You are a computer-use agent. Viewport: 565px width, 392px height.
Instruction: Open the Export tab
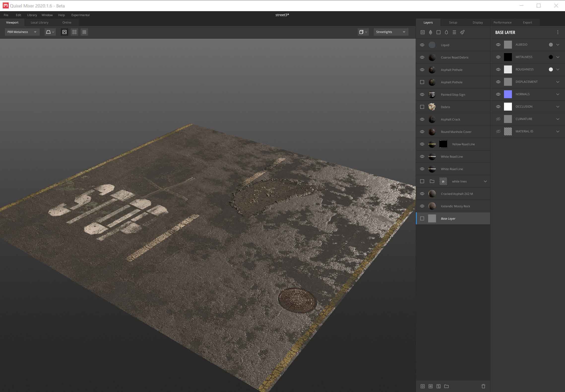tap(527, 22)
